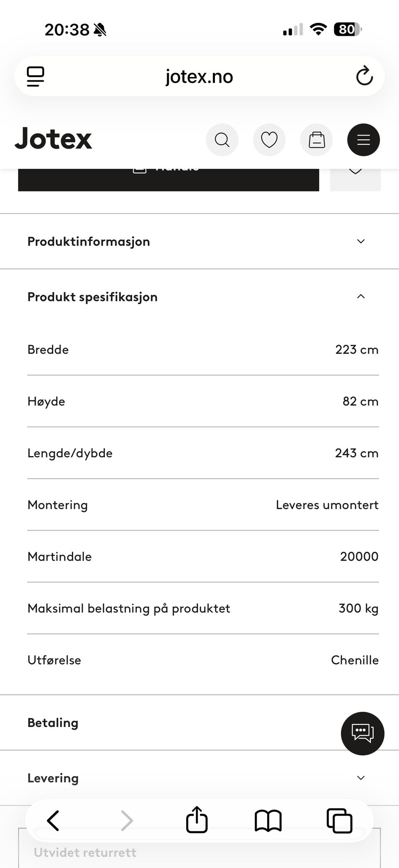Add product to wishlist heart button
The width and height of the screenshot is (399, 868).
coord(355,180)
